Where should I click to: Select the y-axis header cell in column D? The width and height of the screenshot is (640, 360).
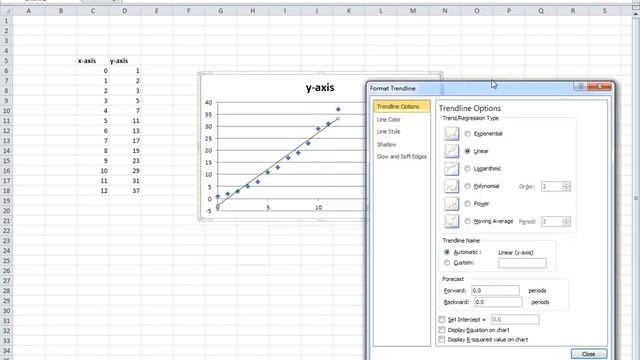click(124, 61)
